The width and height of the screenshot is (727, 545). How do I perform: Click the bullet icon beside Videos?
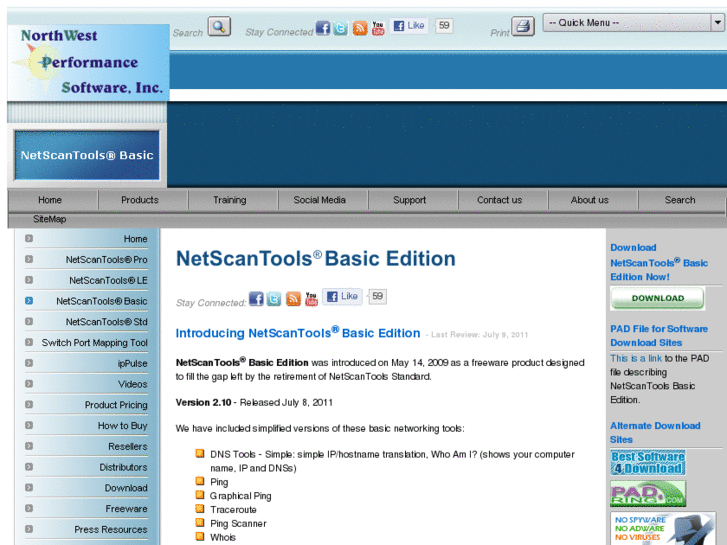tap(29, 384)
